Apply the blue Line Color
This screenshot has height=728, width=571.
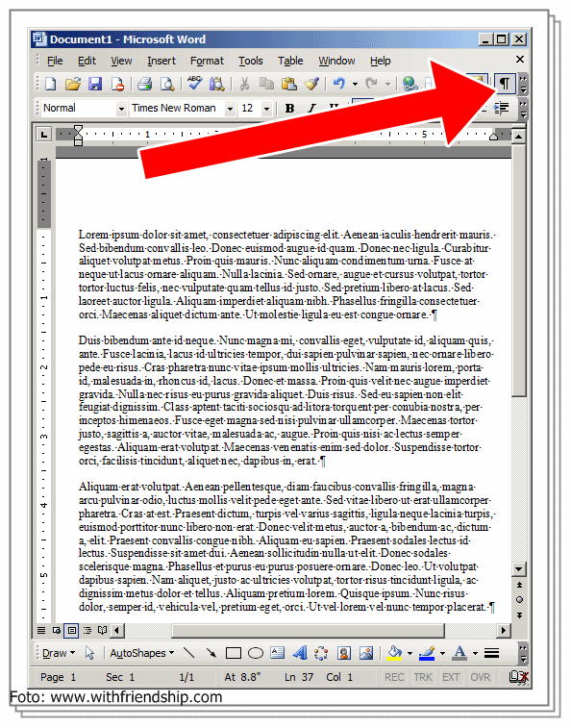427,653
